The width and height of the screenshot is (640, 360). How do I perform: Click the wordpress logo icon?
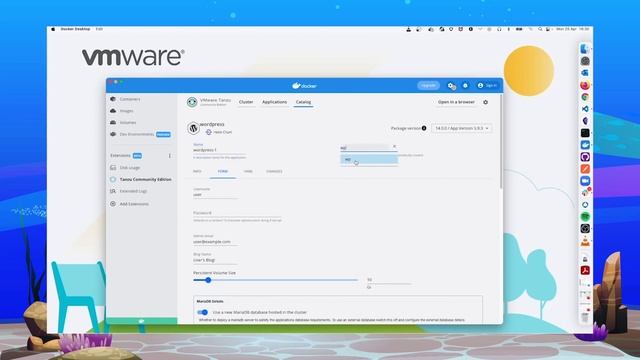point(193,128)
